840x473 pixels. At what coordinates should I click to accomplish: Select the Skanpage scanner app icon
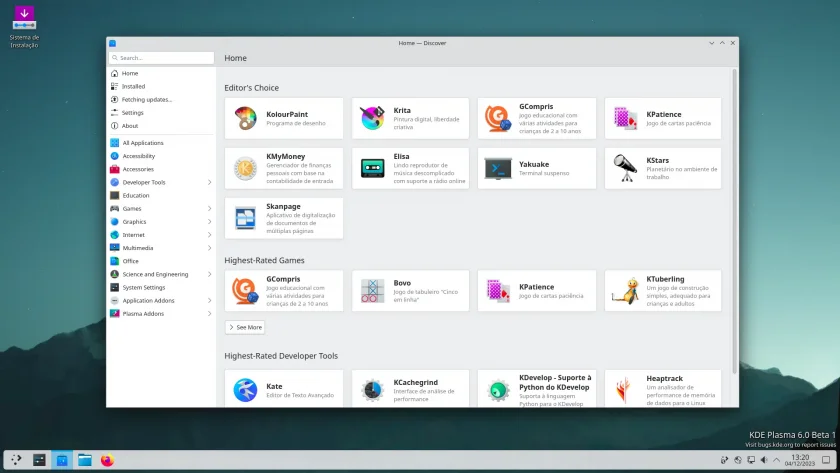point(245,218)
